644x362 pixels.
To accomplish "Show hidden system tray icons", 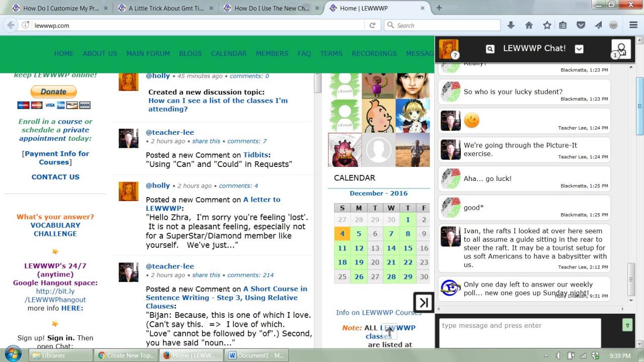I will coord(546,355).
